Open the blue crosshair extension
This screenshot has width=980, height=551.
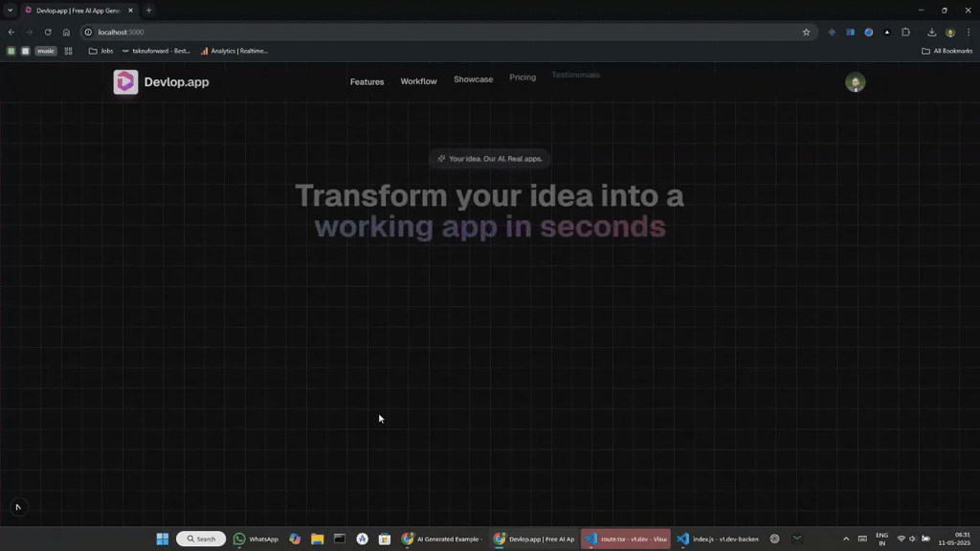pos(832,33)
